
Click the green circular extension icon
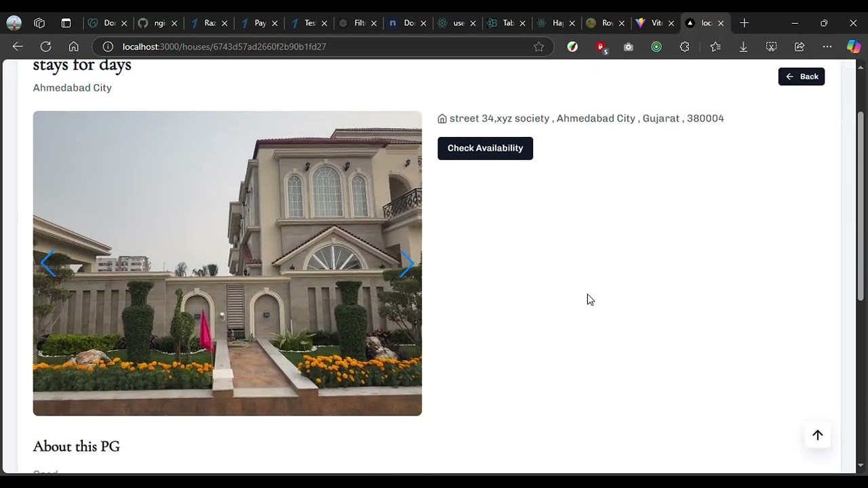[656, 47]
